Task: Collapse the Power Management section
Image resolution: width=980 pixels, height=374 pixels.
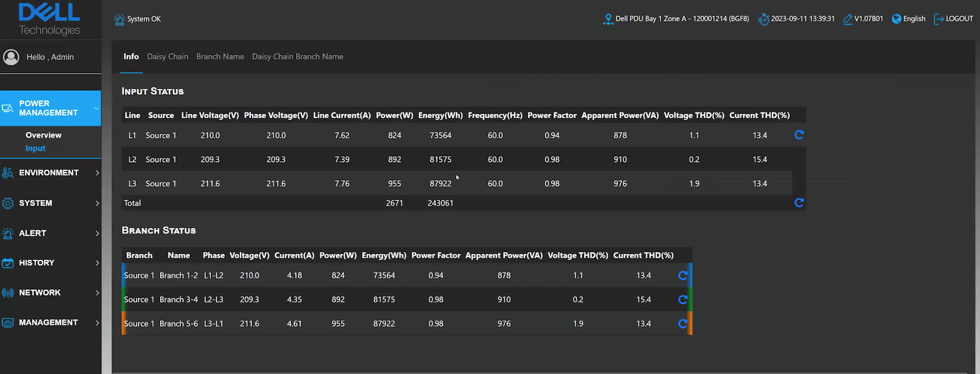Action: (x=50, y=108)
